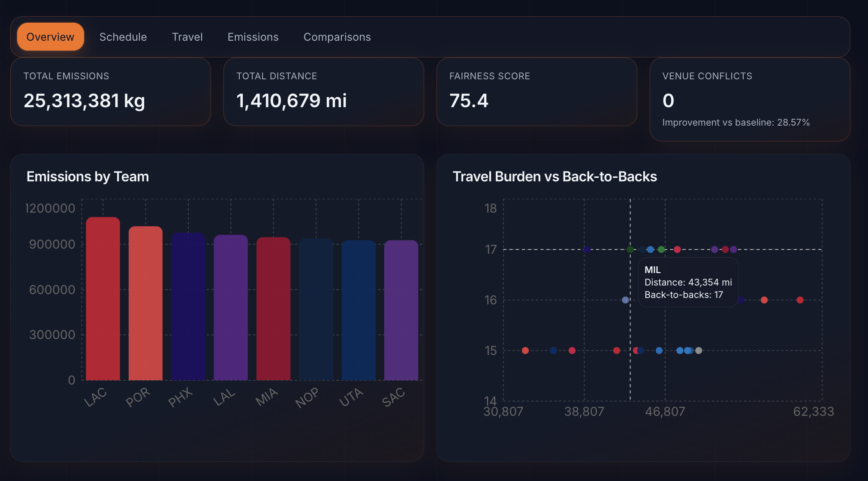Click the Fairness Score card
Image resolution: width=868 pixels, height=481 pixels.
(536, 92)
